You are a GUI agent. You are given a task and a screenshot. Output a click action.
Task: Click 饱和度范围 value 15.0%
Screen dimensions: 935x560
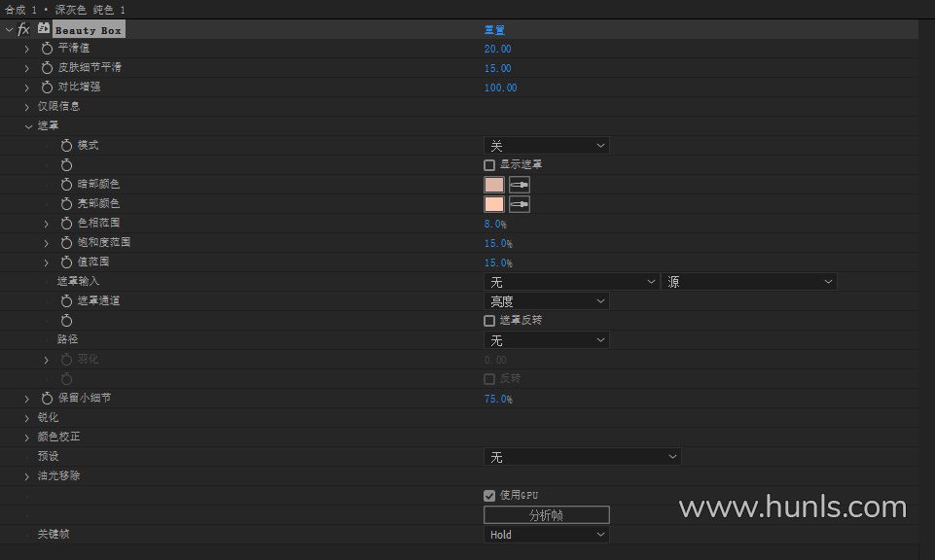click(498, 243)
